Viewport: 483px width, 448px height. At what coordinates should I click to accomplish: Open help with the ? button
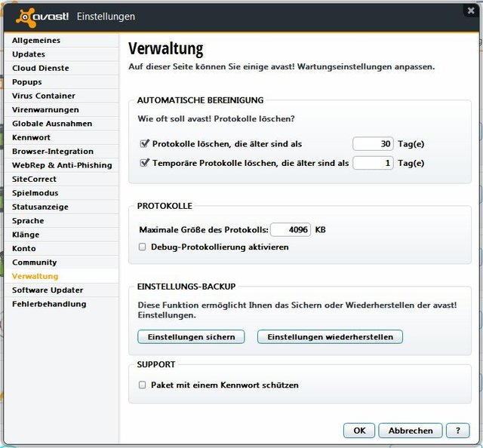(458, 431)
